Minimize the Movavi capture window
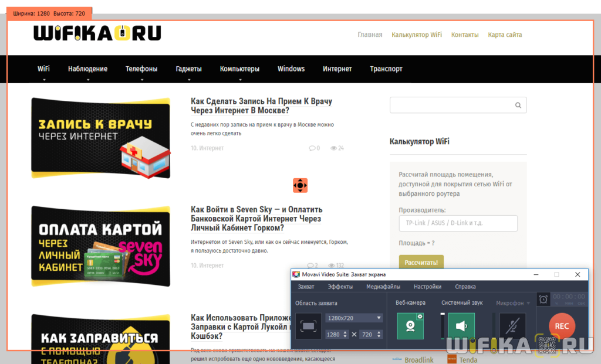 pyautogui.click(x=536, y=274)
